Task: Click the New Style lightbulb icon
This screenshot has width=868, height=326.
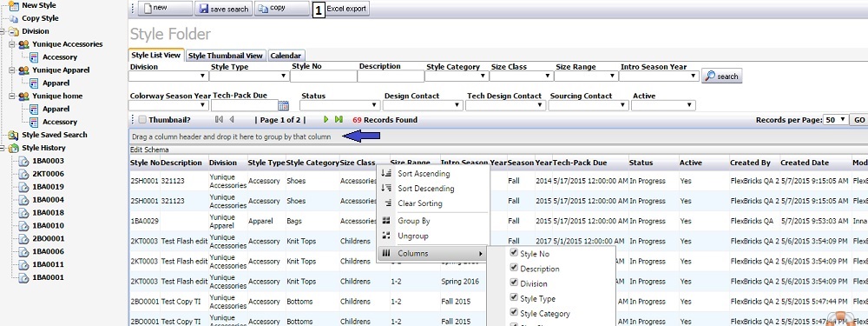Action: point(13,5)
